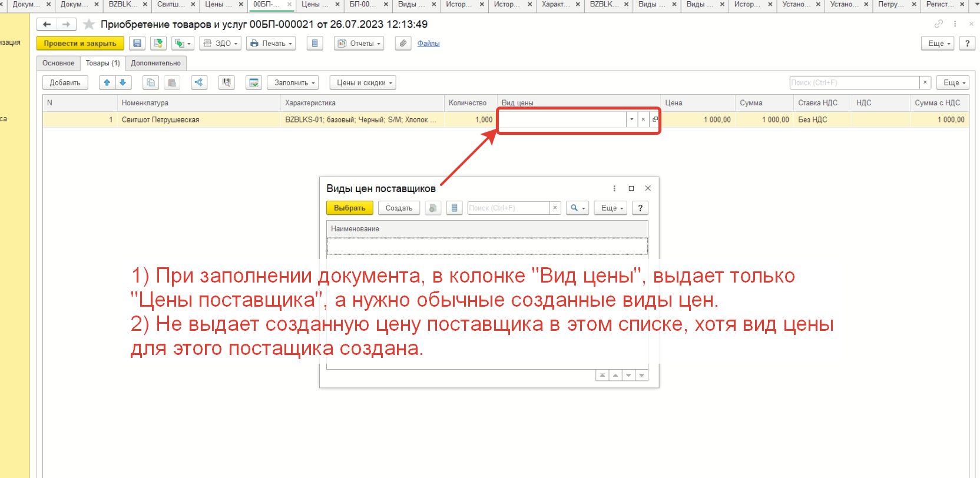Open the Файлы link
This screenshot has width=980, height=478.
coord(428,44)
